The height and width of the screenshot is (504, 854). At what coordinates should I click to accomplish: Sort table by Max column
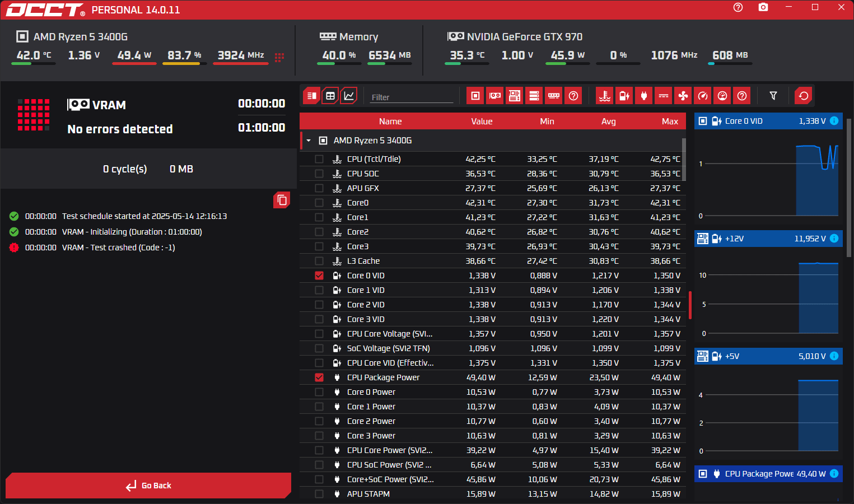click(x=670, y=122)
